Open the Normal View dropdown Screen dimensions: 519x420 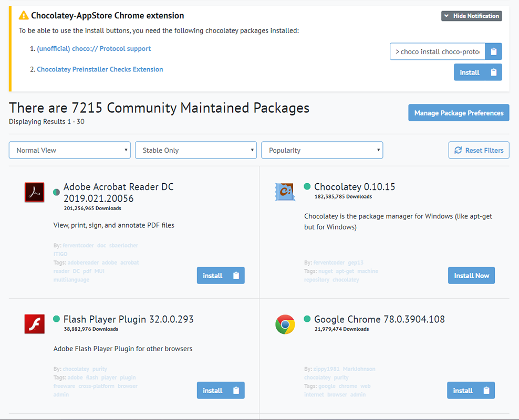[x=69, y=150]
